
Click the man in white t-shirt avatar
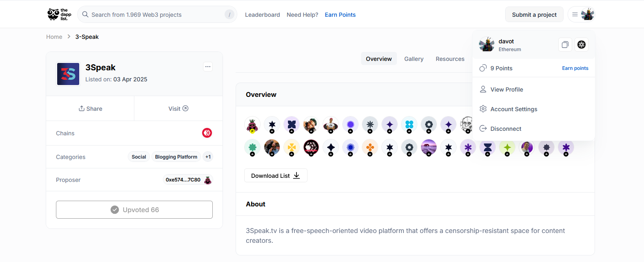click(x=331, y=125)
